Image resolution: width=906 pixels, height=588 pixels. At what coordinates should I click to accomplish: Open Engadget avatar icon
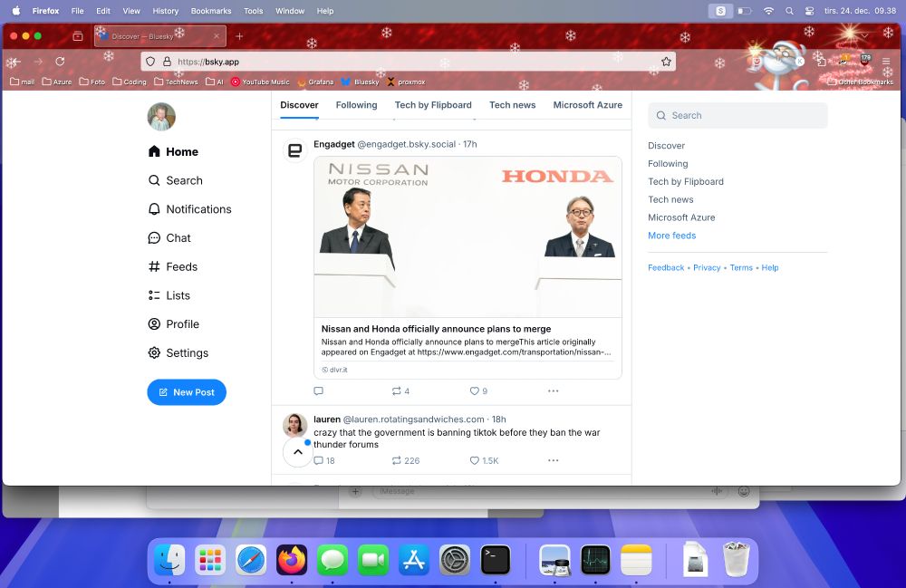[294, 150]
